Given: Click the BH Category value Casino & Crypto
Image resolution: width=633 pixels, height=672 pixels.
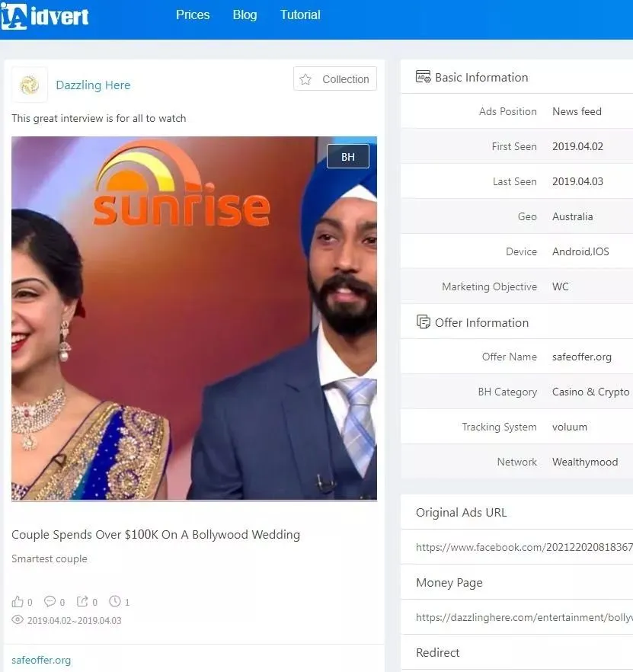Looking at the screenshot, I should coord(590,392).
